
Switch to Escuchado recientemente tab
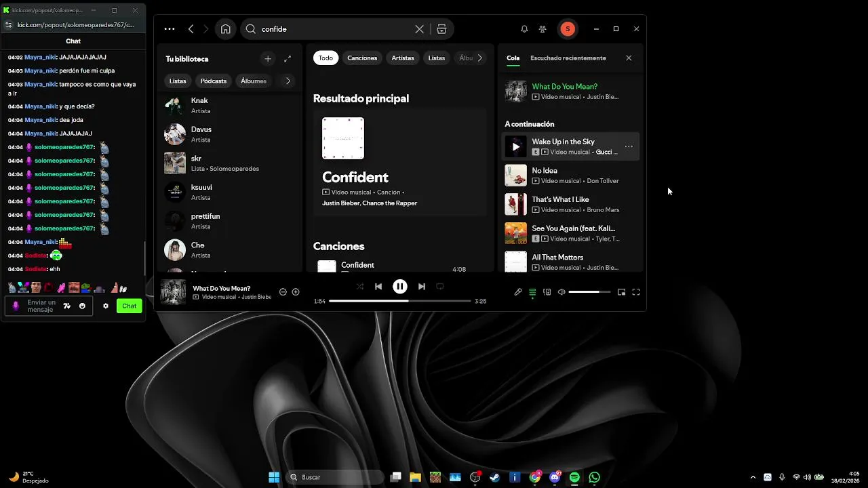pos(568,58)
